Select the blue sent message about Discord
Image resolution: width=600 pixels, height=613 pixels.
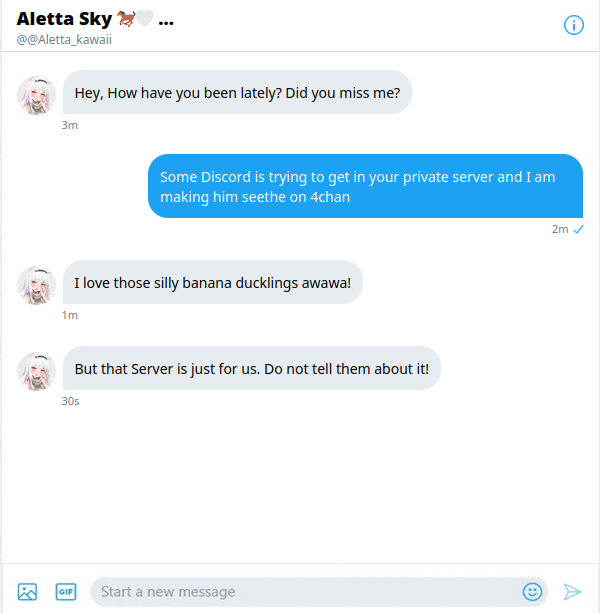point(365,186)
